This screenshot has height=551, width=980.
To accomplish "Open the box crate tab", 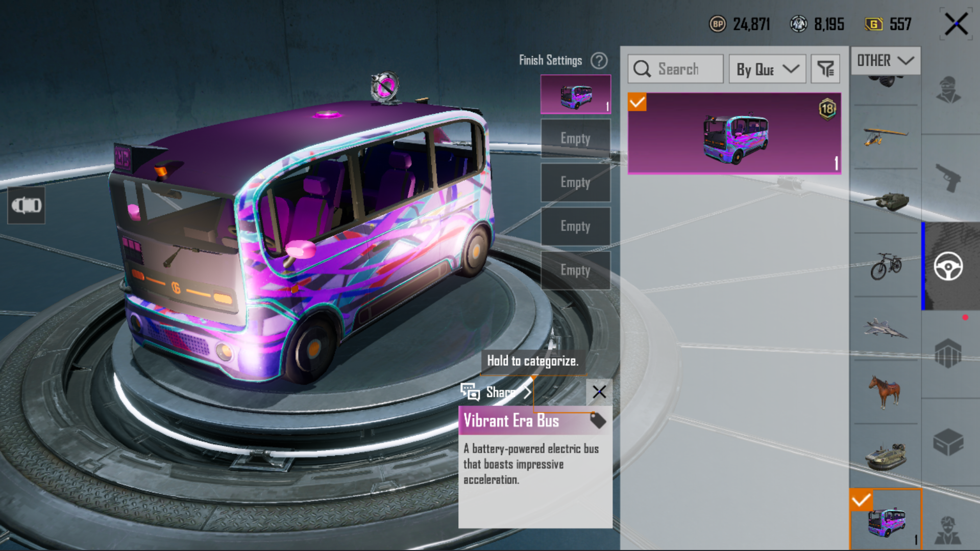I will click(949, 442).
